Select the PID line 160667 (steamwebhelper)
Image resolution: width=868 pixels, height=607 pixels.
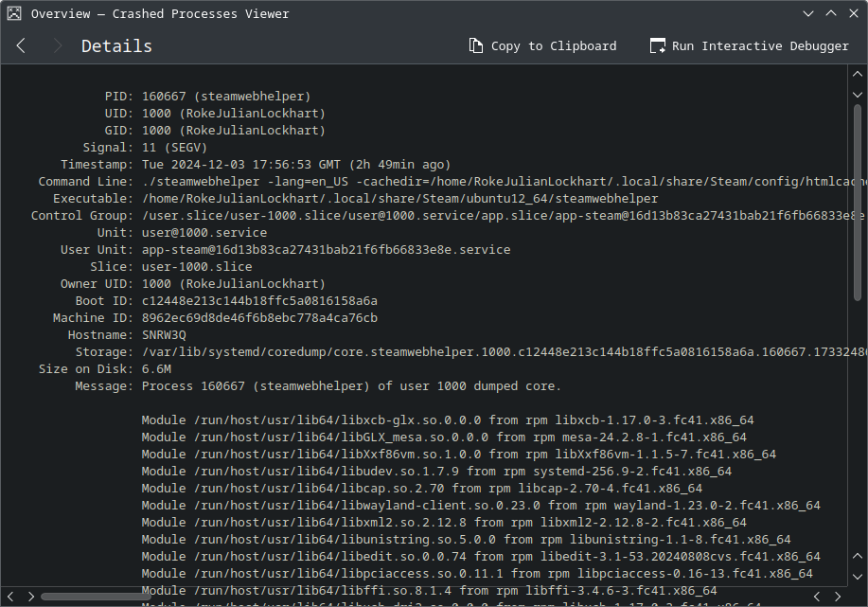207,97
